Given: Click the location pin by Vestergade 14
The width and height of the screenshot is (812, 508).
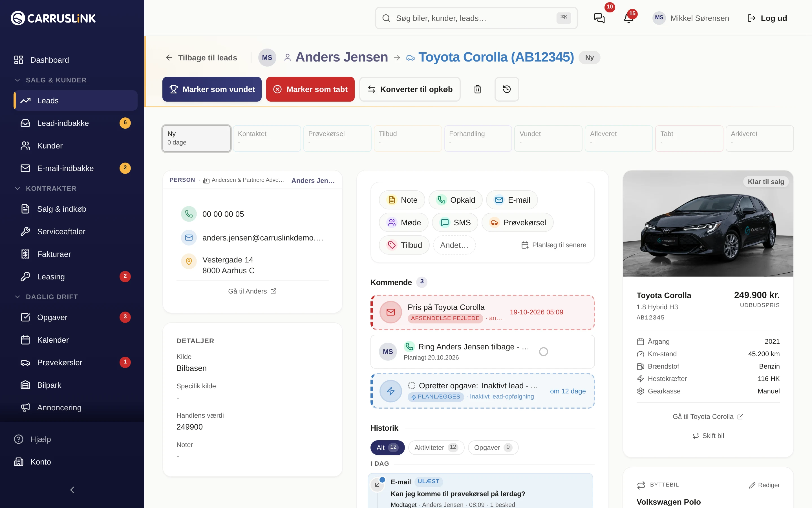Looking at the screenshot, I should click(189, 261).
